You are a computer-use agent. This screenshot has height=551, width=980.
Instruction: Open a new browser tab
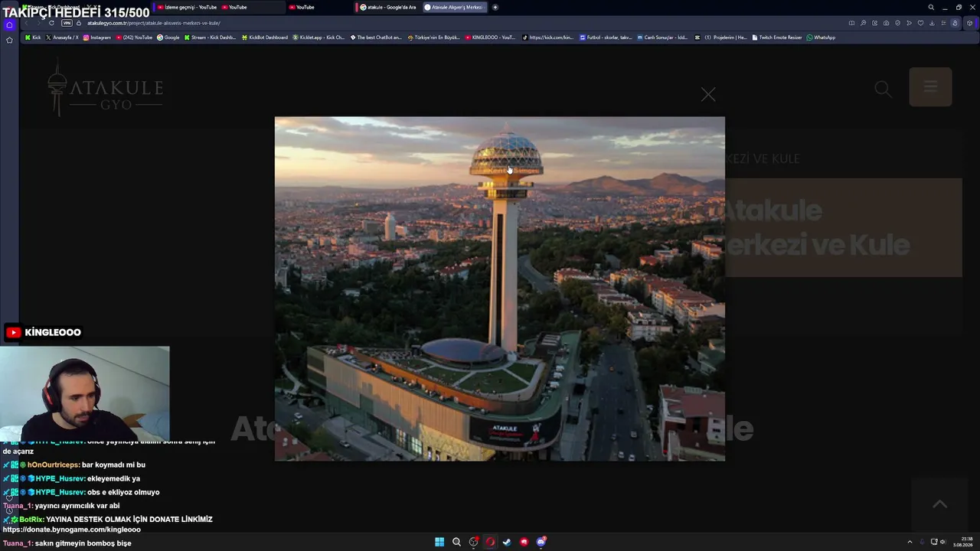tap(495, 7)
